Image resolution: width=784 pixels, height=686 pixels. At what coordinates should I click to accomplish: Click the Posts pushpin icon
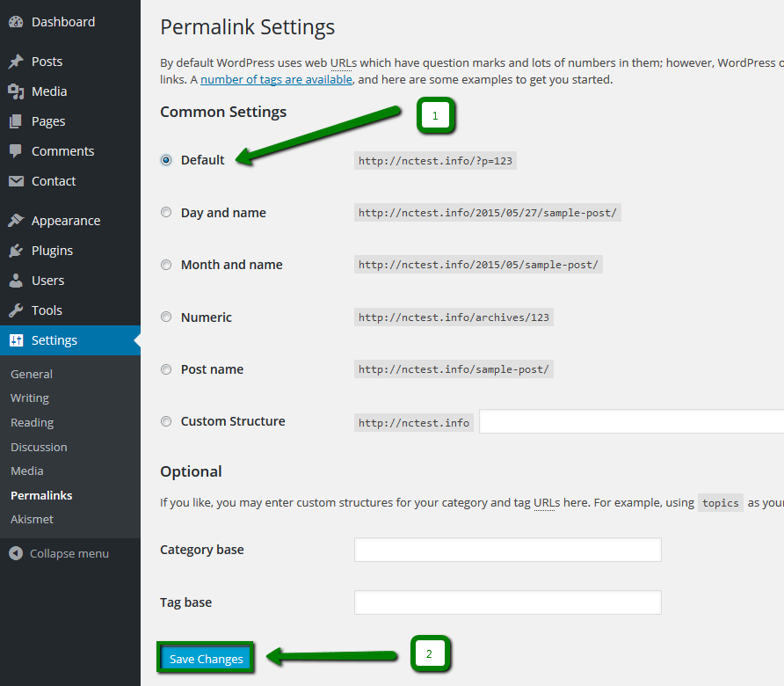16,62
